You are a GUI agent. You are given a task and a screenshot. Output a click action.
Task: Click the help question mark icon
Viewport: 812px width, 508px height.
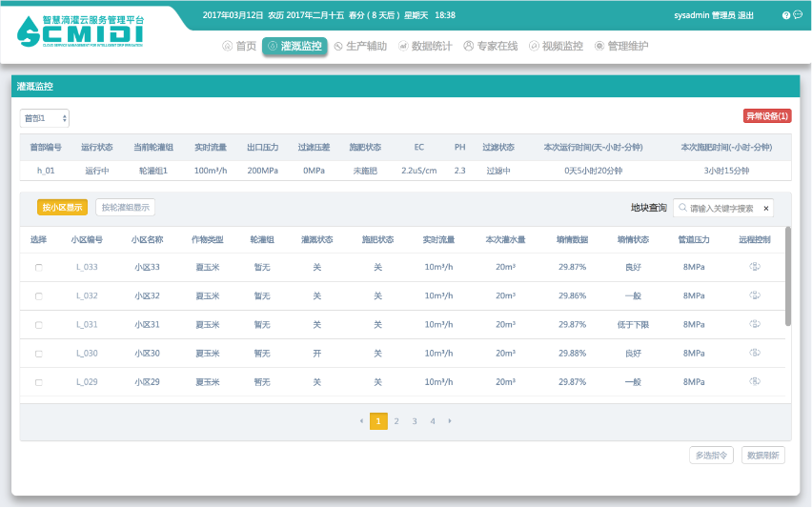[x=786, y=15]
